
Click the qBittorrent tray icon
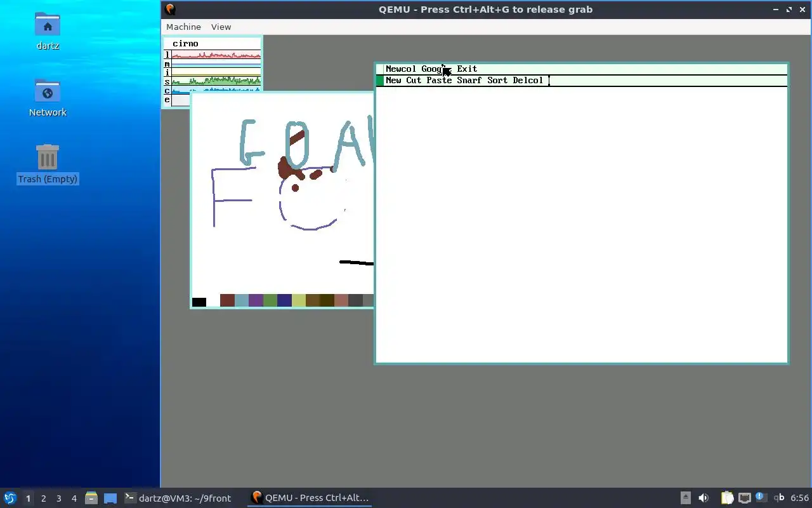pos(779,498)
